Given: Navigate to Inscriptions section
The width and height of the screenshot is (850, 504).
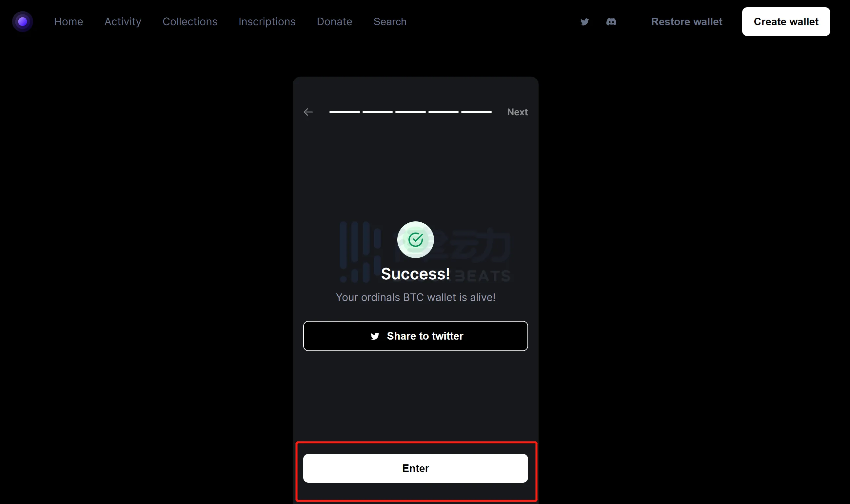Looking at the screenshot, I should [267, 22].
